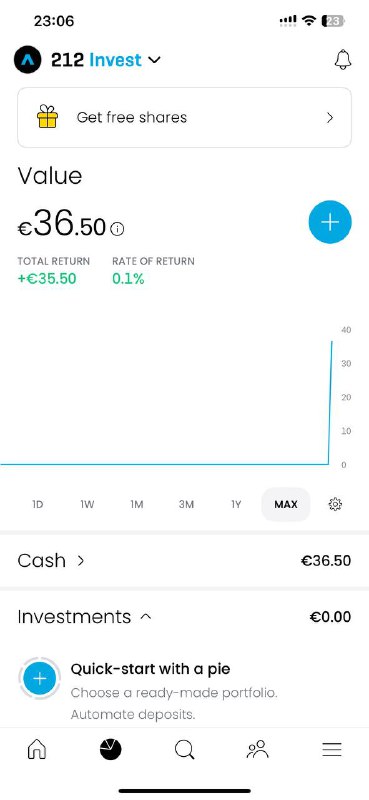The image size is (369, 800).
Task: Open notifications bell
Action: 343,60
